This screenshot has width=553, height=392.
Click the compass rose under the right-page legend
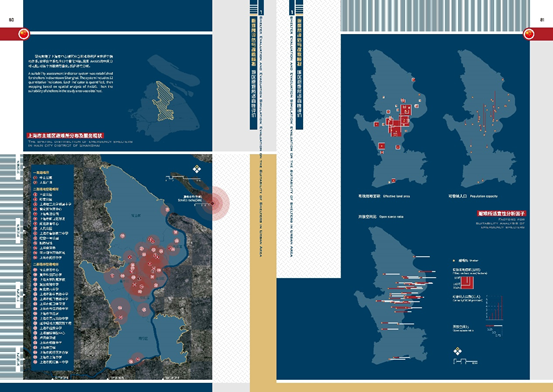click(x=457, y=351)
